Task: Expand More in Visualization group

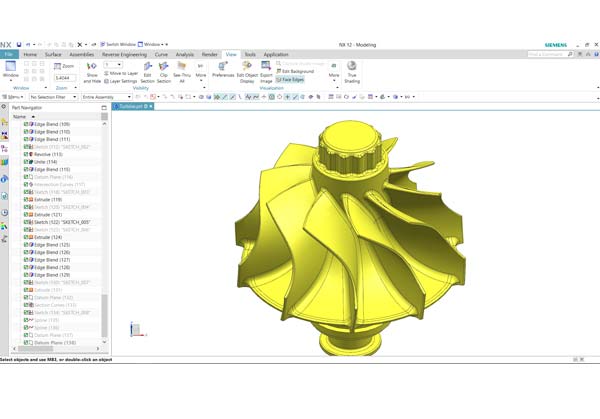Action: (334, 71)
